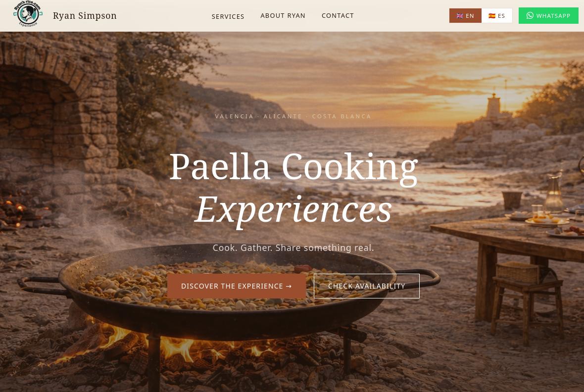This screenshot has width=584, height=392.
Task: Click Check Availability button
Action: (367, 286)
